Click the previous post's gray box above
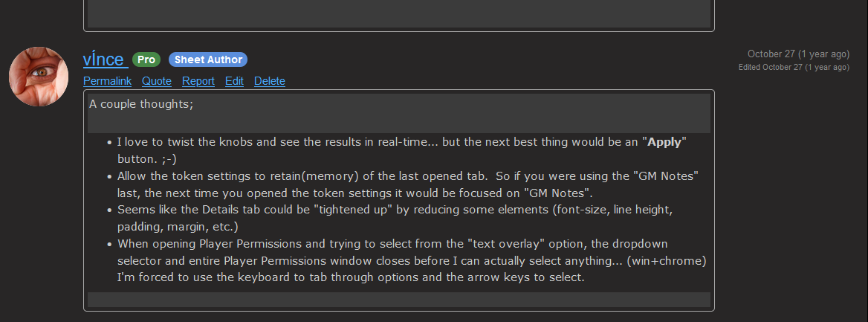Viewport: 868px width, 322px height. tap(399, 14)
